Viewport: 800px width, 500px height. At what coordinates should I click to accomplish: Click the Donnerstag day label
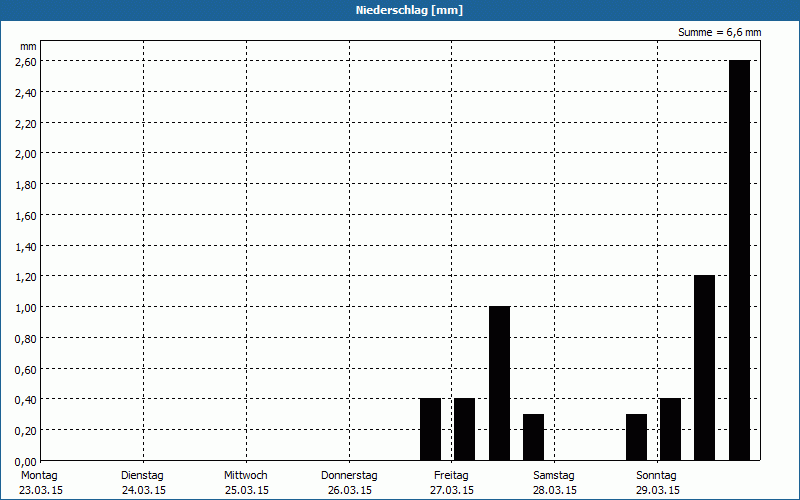click(349, 476)
